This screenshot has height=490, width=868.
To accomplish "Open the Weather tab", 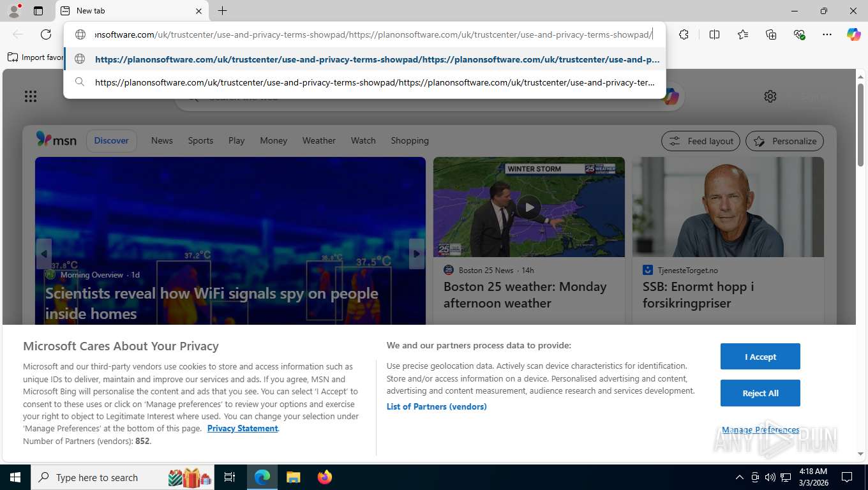I will tap(319, 140).
